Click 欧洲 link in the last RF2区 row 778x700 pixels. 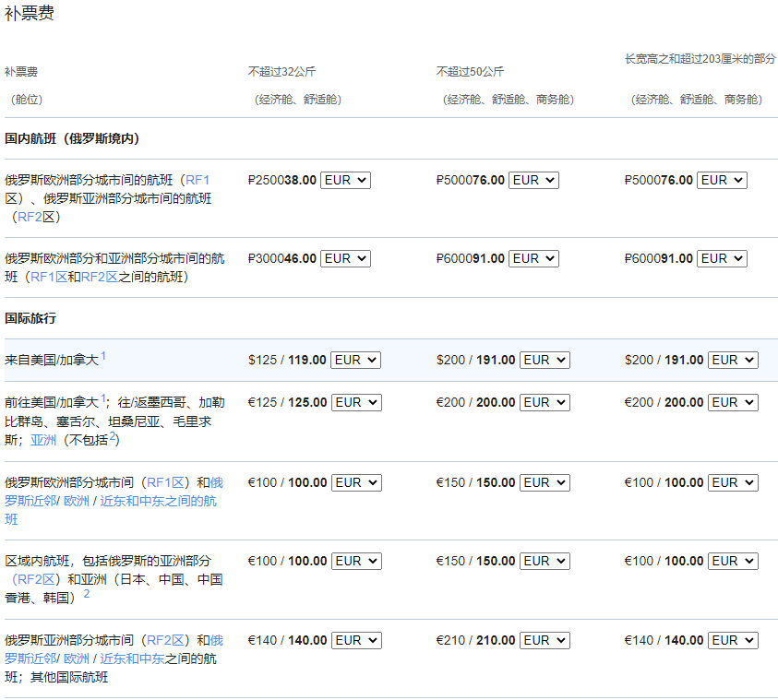77,658
